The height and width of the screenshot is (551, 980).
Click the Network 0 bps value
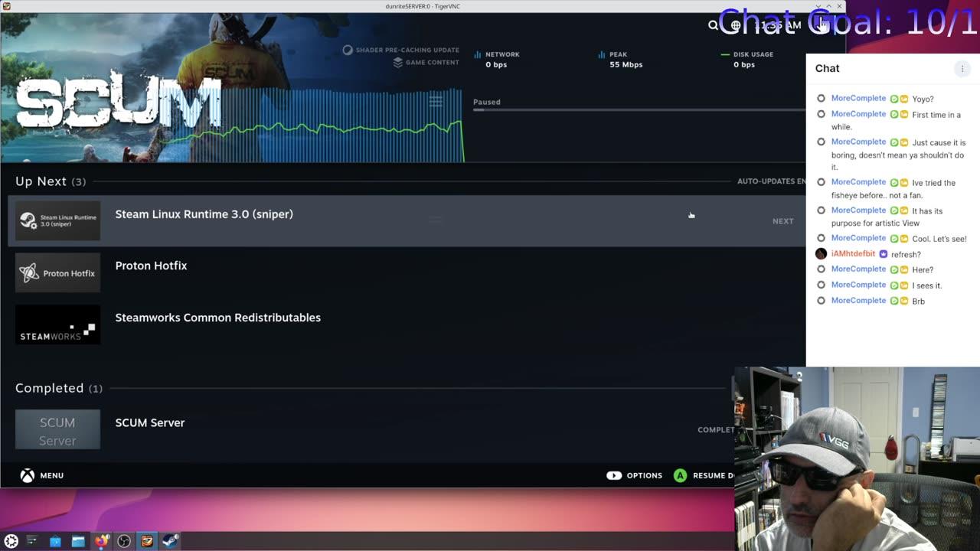[496, 64]
